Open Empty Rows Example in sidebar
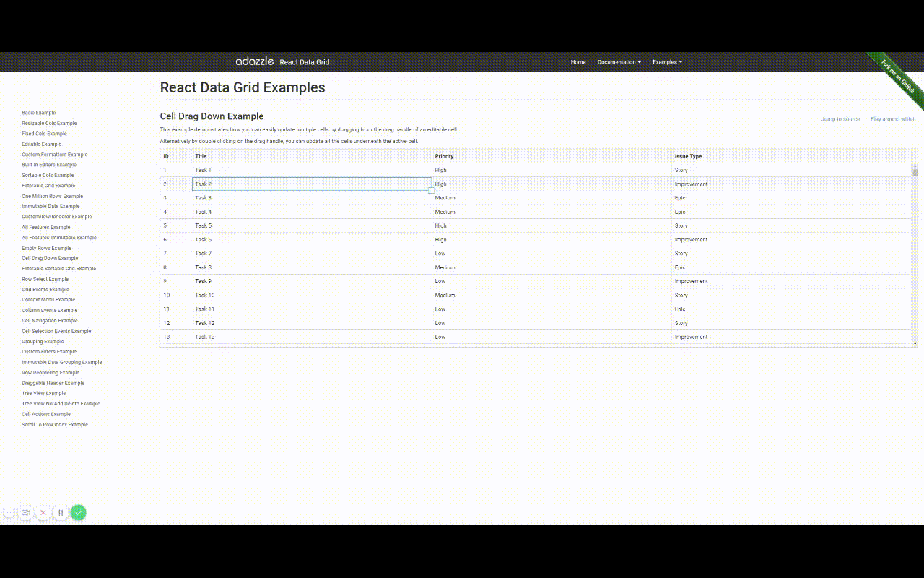Image resolution: width=924 pixels, height=578 pixels. (x=47, y=248)
